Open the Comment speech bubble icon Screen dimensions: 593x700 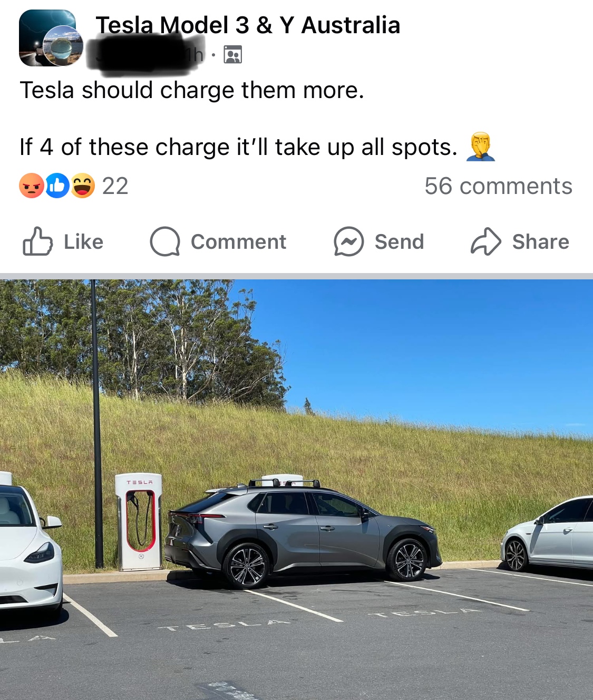coord(165,241)
